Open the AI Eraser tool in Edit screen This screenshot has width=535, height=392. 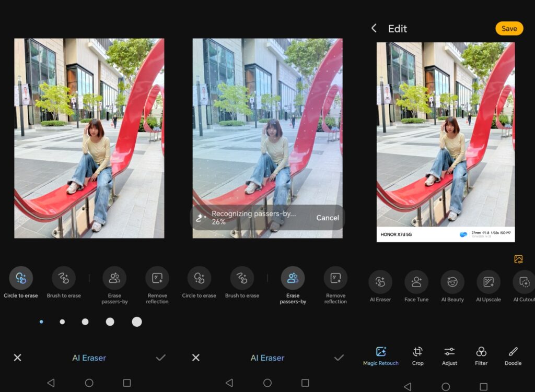(x=380, y=282)
